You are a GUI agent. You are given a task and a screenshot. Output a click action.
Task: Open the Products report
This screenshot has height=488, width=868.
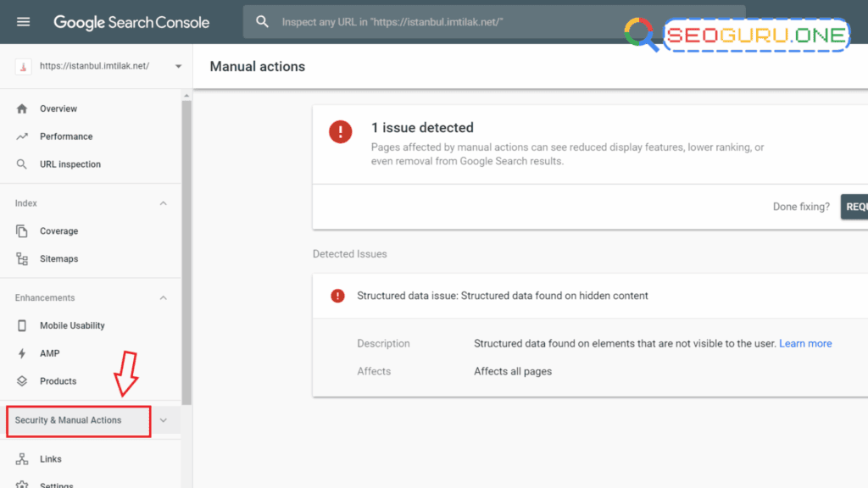[x=58, y=381]
